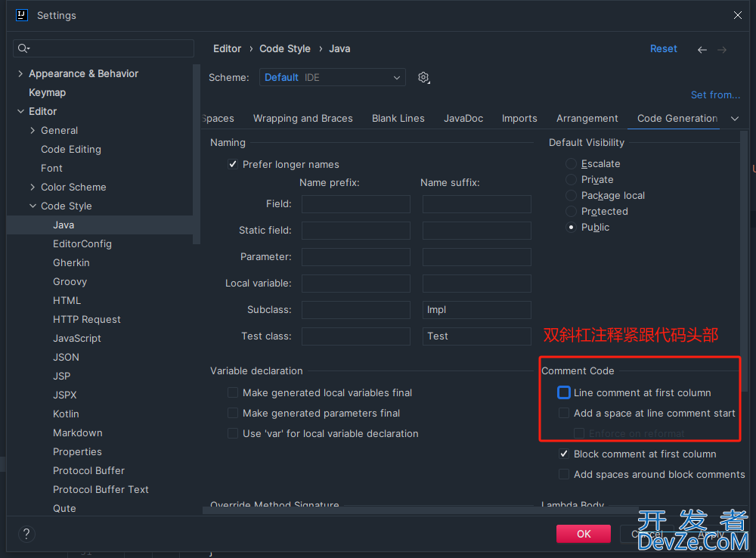Switch to Wrapping and Braces tab

click(303, 118)
